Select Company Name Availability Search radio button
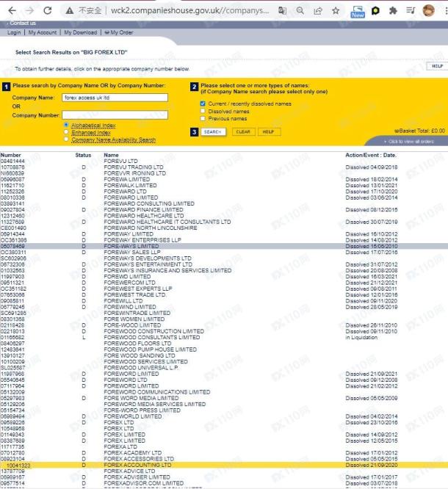The image size is (448, 489). pyautogui.click(x=66, y=139)
